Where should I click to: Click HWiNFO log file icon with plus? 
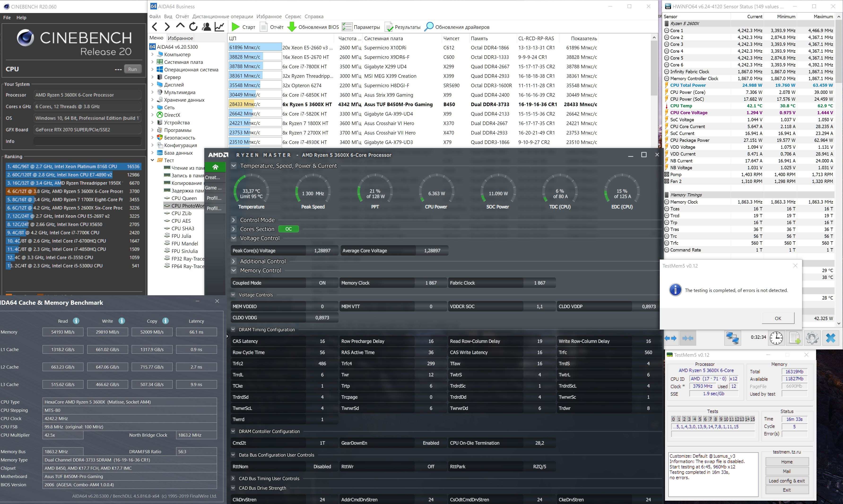click(795, 338)
